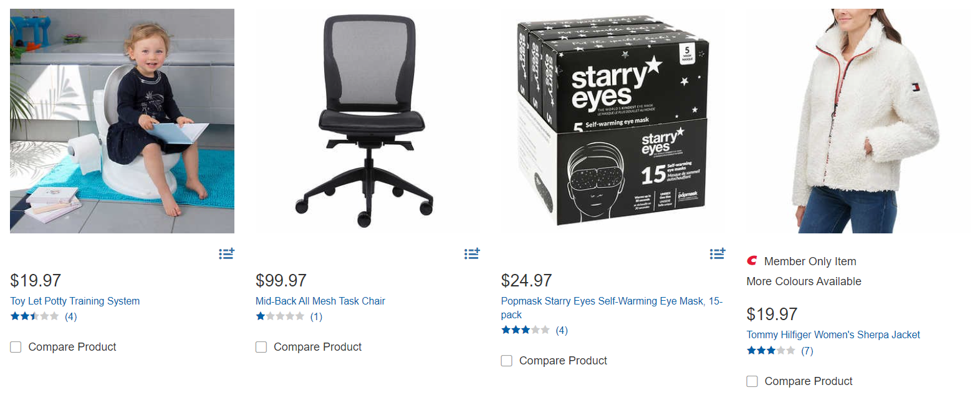Click the white sherpa jacket image
980x400 pixels.
coord(858,121)
